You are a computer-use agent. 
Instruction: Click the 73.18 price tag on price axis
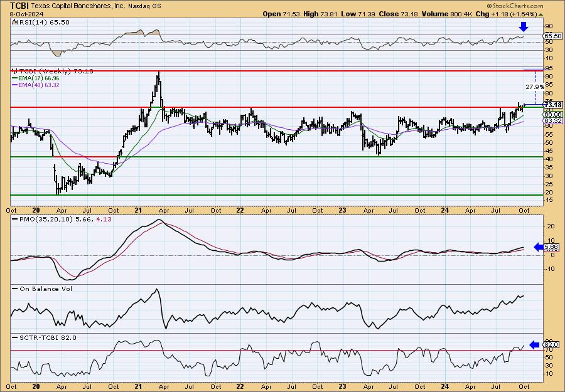(554, 105)
